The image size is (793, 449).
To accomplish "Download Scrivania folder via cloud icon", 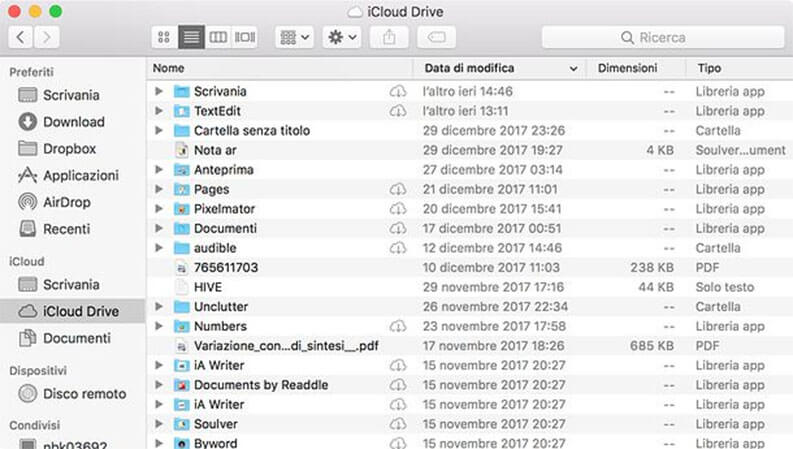I will (x=398, y=92).
